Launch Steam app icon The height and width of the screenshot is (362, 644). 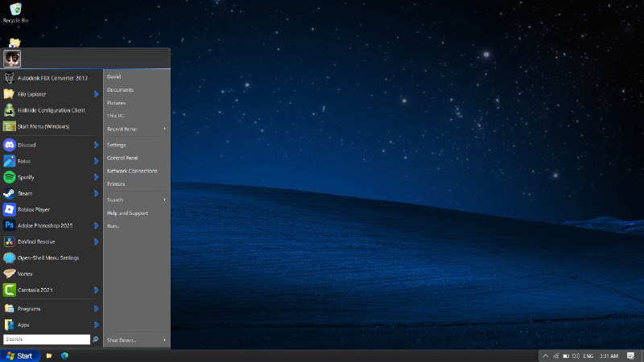coord(9,193)
